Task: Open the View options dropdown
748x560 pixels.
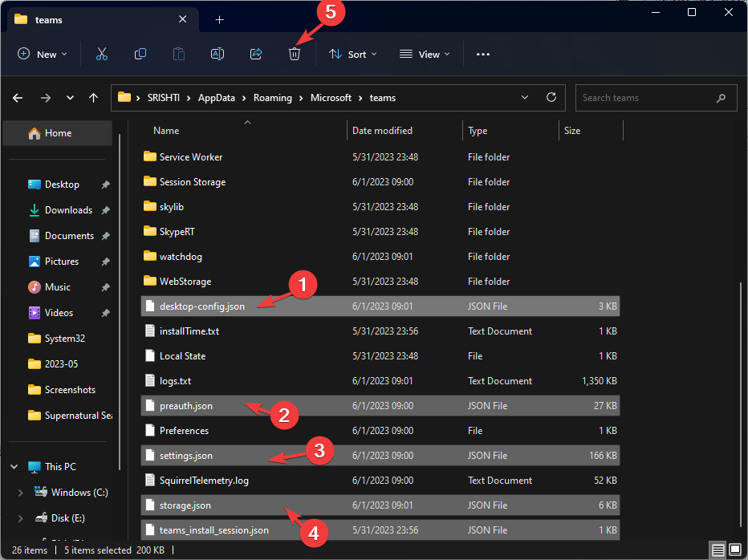Action: (425, 54)
